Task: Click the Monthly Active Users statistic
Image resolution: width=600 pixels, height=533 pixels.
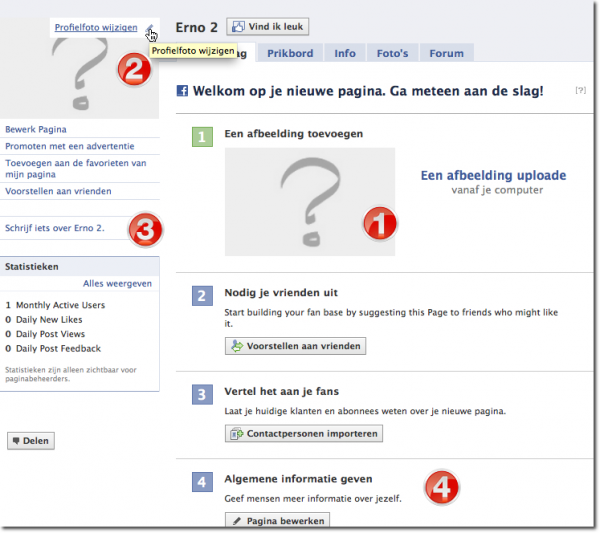Action: (55, 305)
